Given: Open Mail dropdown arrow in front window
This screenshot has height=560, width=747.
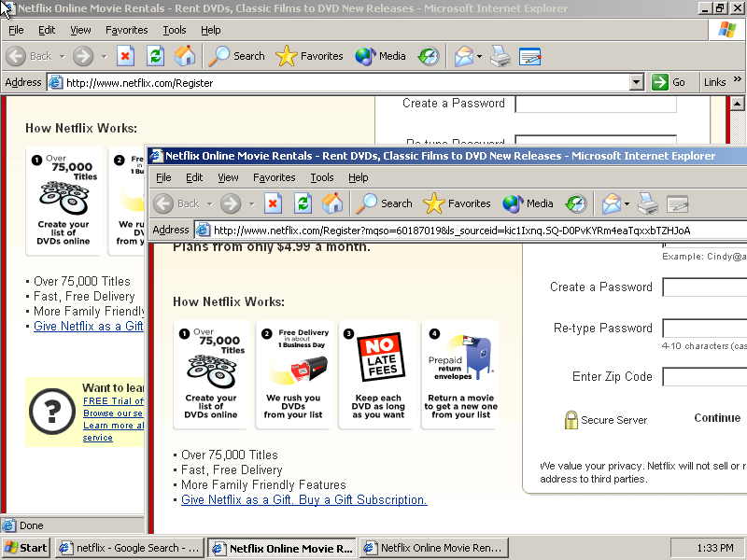Looking at the screenshot, I should click(x=627, y=203).
